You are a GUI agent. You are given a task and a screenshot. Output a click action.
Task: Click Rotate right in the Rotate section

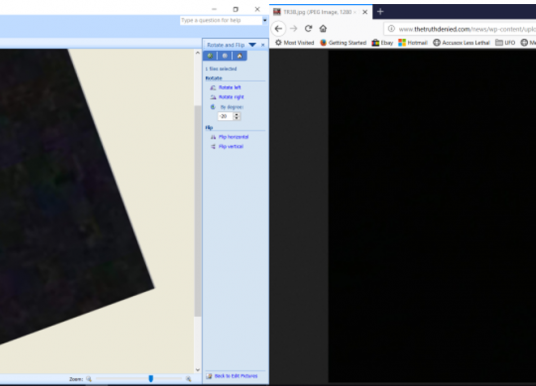click(x=231, y=97)
